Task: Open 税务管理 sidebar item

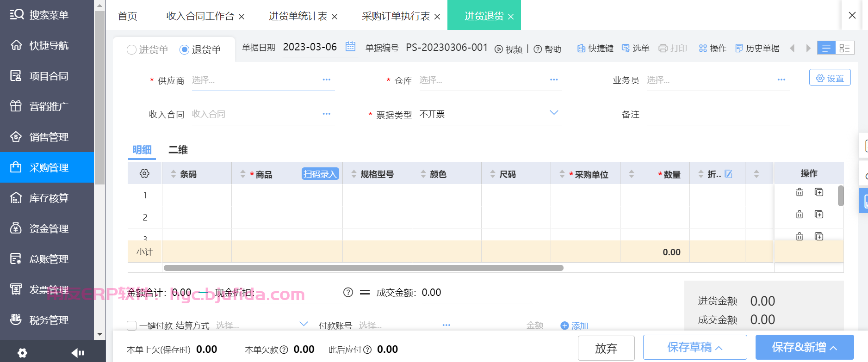Action: tap(47, 320)
